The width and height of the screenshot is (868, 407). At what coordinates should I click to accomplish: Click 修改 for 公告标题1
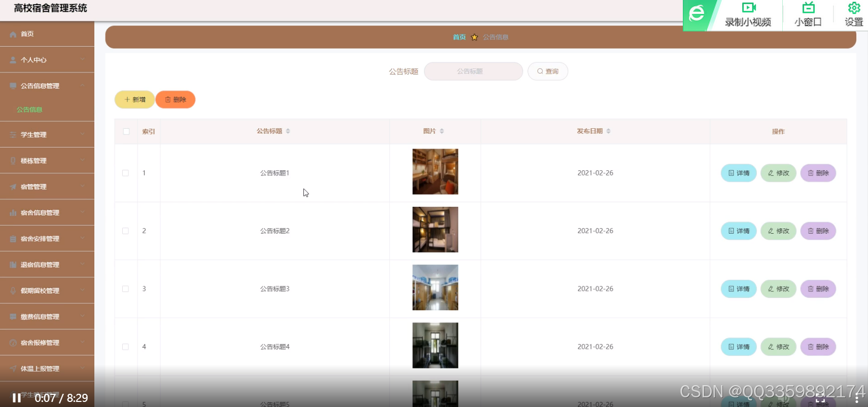pos(778,173)
